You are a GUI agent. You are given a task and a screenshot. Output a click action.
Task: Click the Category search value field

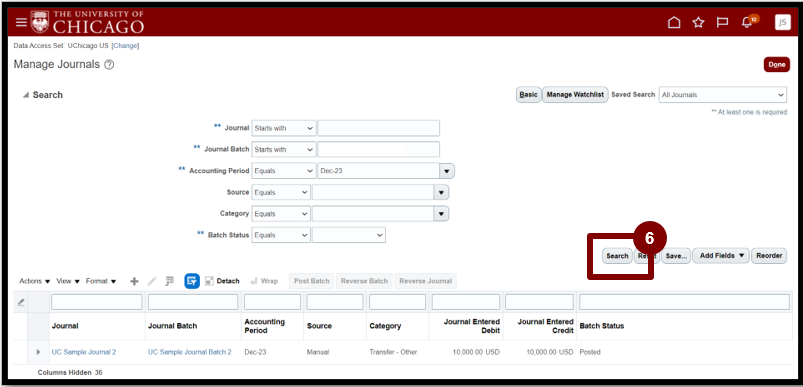pos(373,213)
